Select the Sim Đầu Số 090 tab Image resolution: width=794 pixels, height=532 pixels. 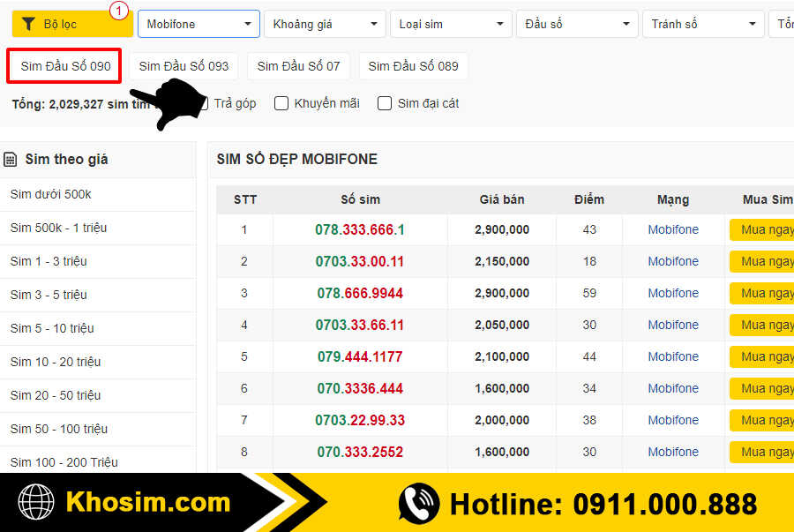coord(65,66)
